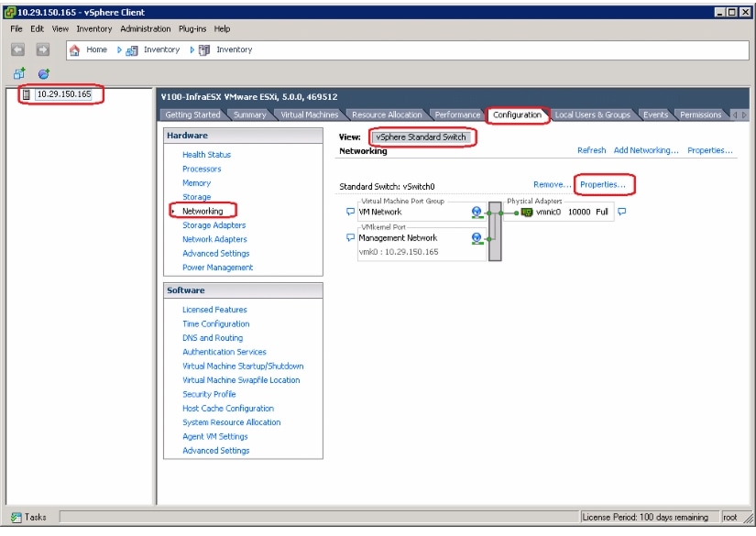Click Remove link for vSwitch0

click(552, 184)
